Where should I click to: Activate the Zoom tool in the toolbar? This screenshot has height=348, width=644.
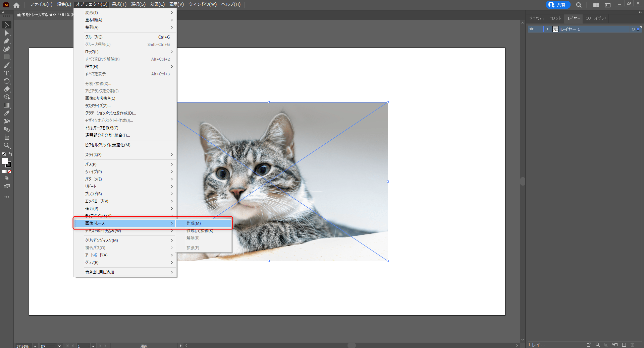[x=6, y=145]
